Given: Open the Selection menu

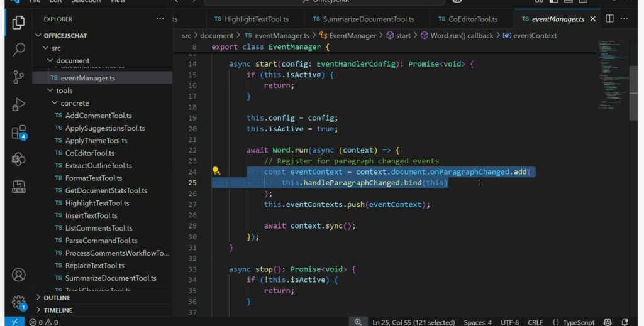Looking at the screenshot, I should pyautogui.click(x=85, y=1).
